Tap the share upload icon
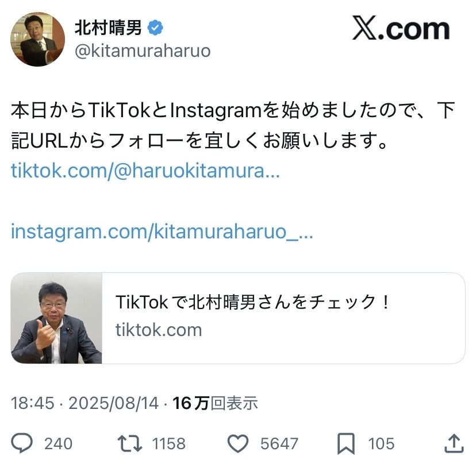 [454, 443]
